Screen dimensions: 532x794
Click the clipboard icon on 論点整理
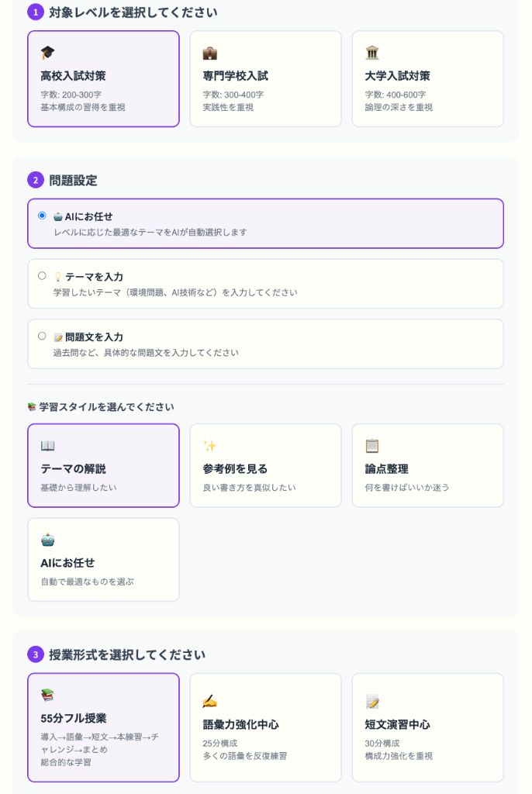371,446
